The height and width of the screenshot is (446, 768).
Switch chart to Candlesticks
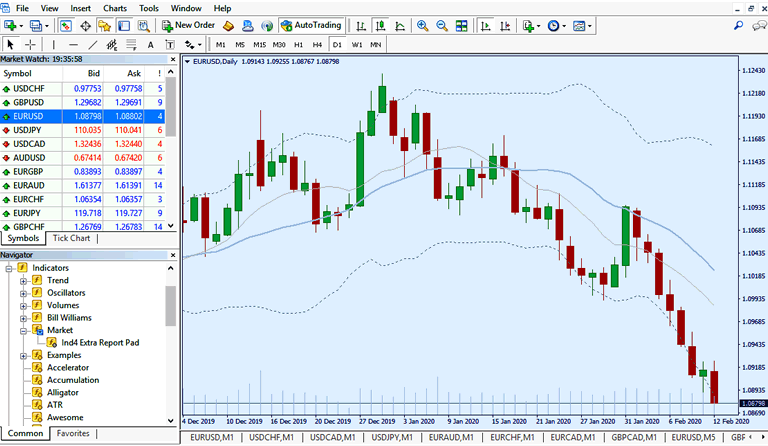click(381, 25)
